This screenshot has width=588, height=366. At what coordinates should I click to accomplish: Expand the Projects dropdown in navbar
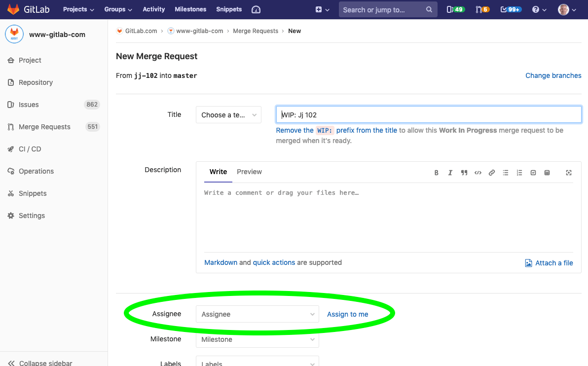click(78, 9)
